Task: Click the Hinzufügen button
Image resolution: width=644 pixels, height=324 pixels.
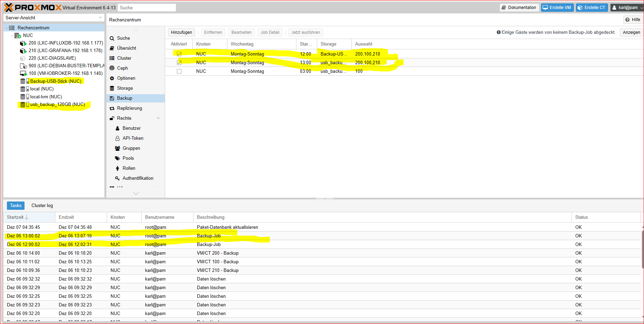Action: click(181, 32)
